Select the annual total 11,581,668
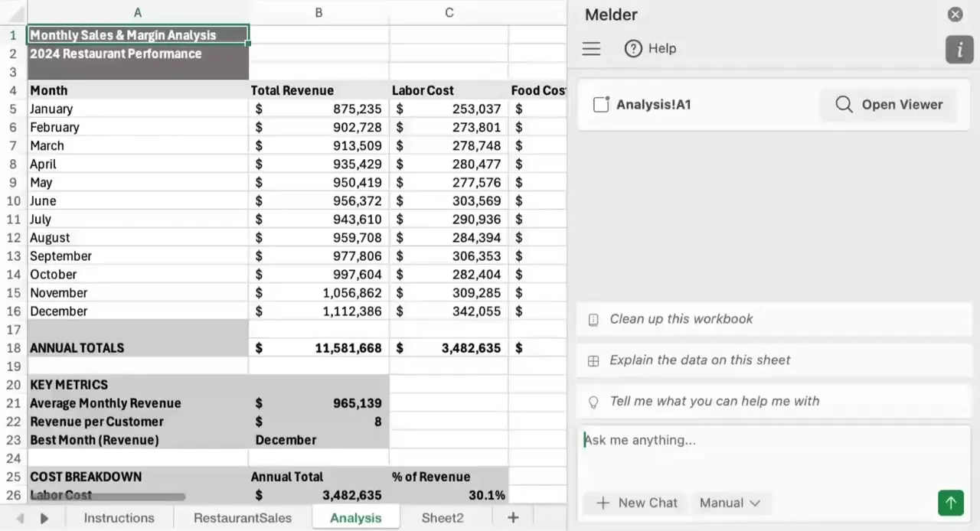The width and height of the screenshot is (980, 531). [318, 348]
